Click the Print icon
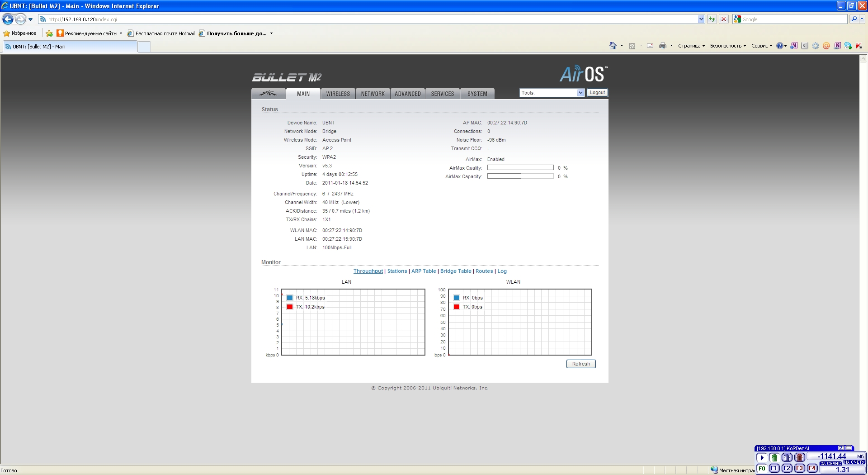868x475 pixels. tap(663, 46)
